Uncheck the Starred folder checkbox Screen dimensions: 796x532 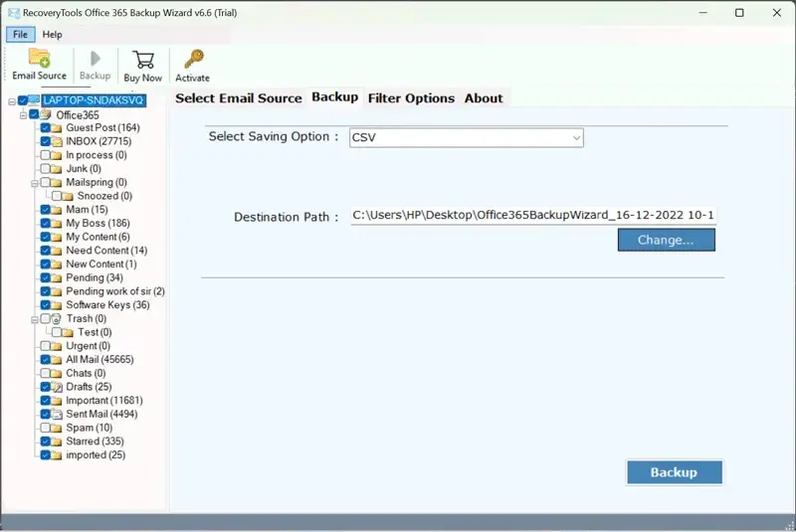[46, 442]
